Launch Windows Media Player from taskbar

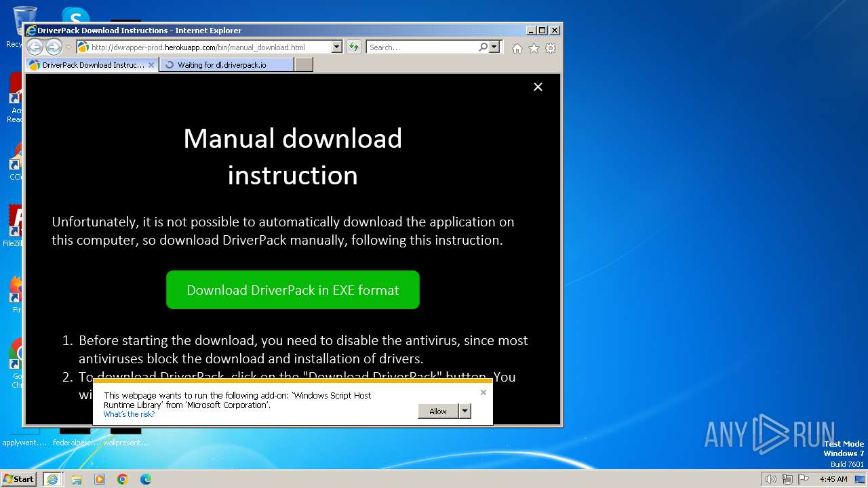(x=100, y=479)
